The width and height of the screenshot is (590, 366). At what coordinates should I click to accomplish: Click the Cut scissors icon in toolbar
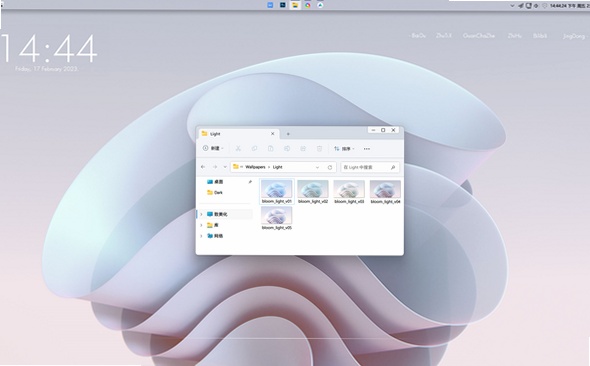coord(238,149)
